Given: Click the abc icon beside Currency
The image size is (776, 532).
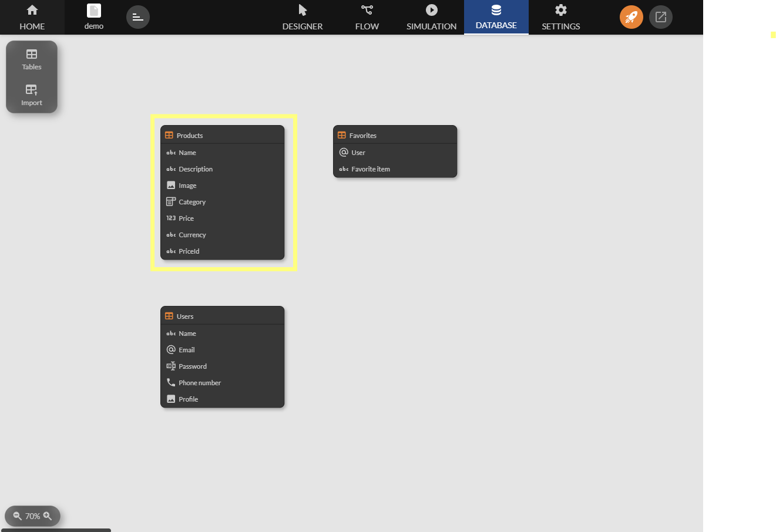Looking at the screenshot, I should click(171, 235).
